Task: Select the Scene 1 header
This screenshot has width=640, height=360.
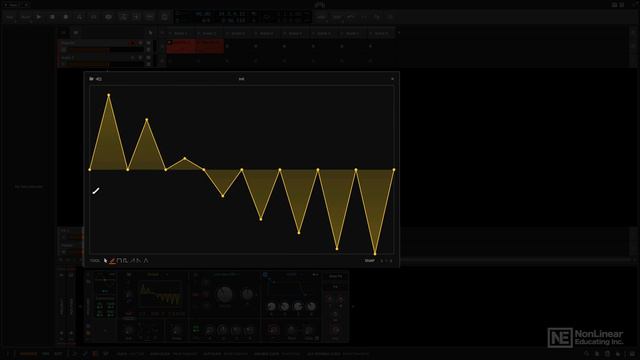Action: click(180, 33)
